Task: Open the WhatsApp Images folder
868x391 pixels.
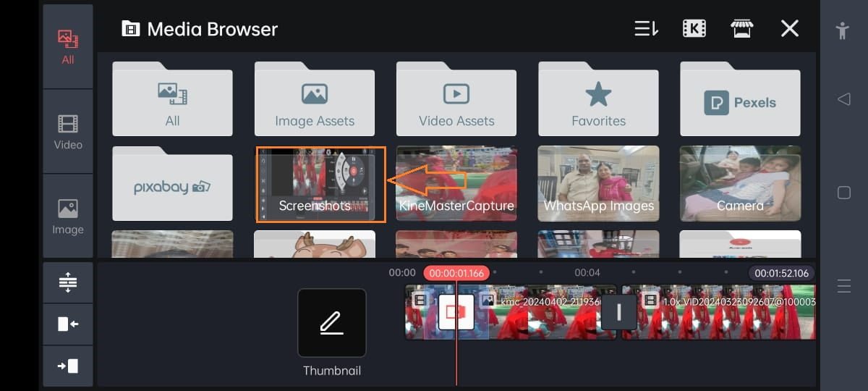Action: point(597,185)
